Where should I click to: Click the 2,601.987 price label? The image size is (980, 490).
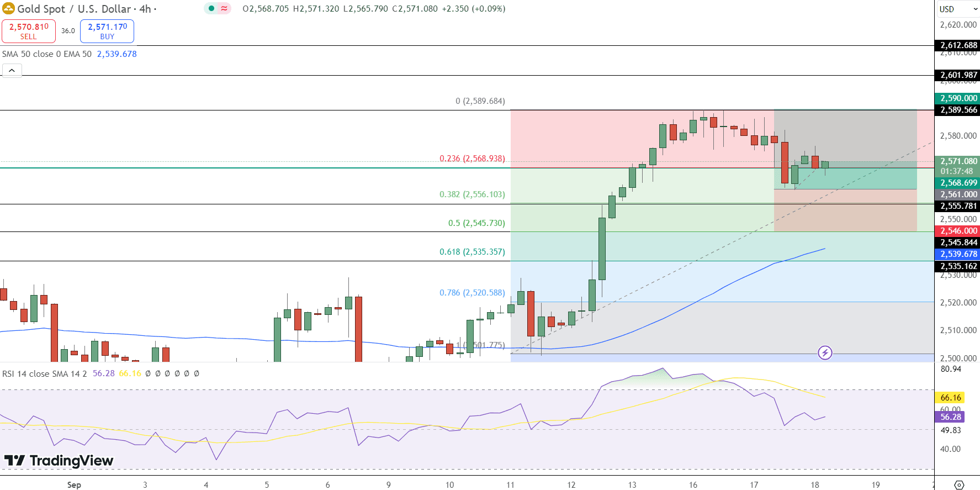(957, 75)
